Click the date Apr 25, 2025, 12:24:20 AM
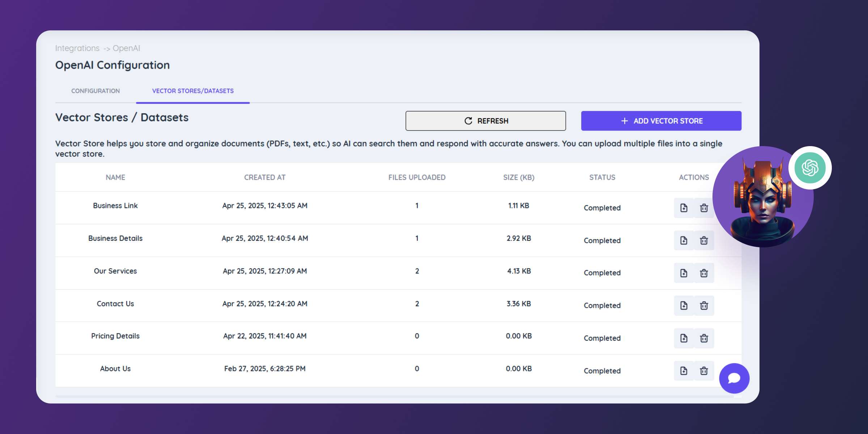The width and height of the screenshot is (868, 434). click(265, 303)
